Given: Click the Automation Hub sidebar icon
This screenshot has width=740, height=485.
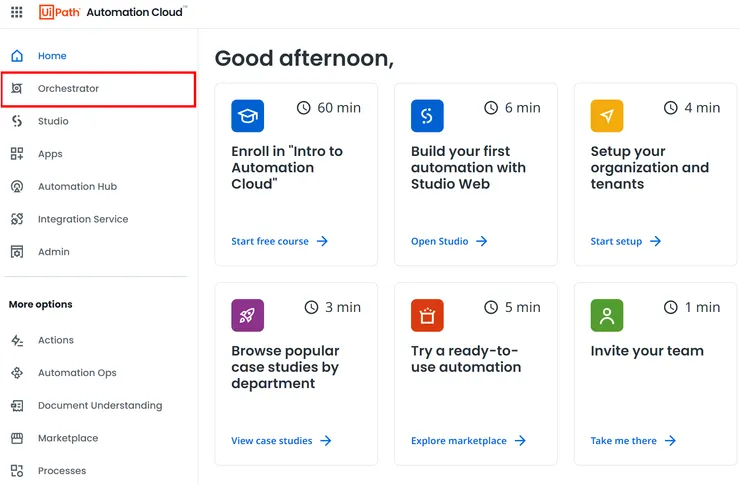Looking at the screenshot, I should 17,187.
